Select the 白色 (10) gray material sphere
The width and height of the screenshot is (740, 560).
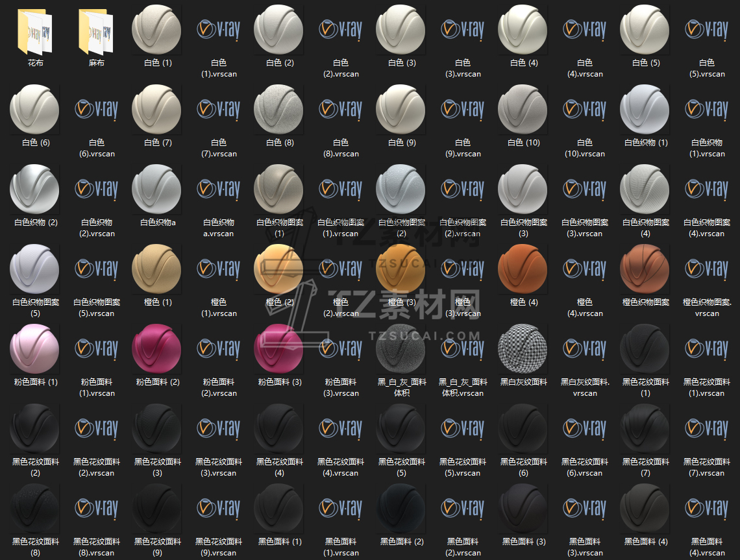[523, 110]
